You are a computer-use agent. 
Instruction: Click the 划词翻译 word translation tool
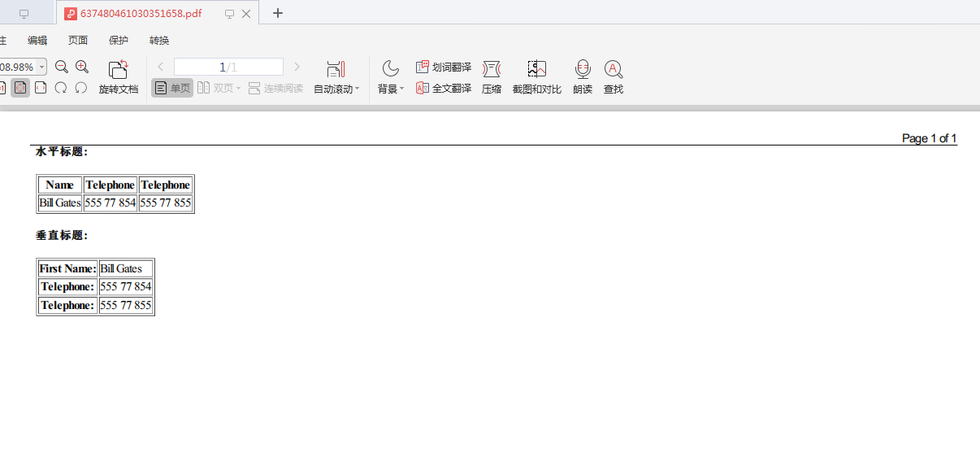coord(444,67)
